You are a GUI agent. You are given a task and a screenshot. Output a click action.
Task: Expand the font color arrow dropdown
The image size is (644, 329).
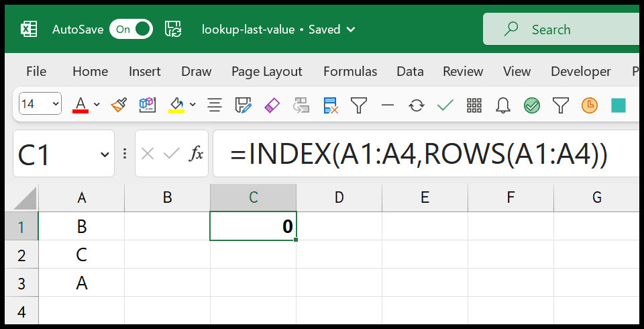[97, 105]
